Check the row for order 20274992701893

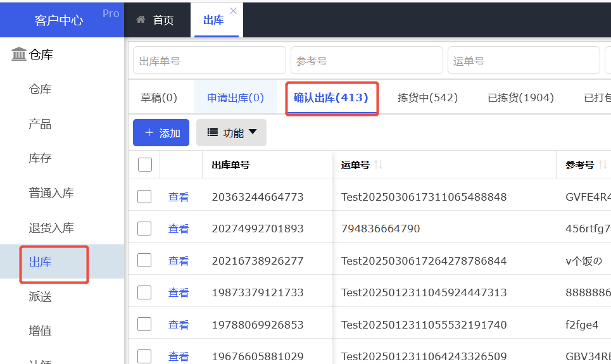[x=144, y=229]
